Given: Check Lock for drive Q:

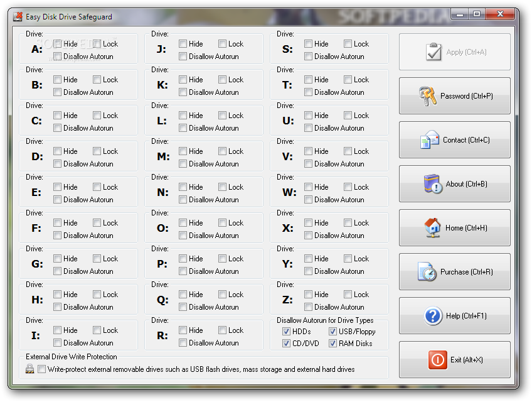Looking at the screenshot, I should click(222, 295).
